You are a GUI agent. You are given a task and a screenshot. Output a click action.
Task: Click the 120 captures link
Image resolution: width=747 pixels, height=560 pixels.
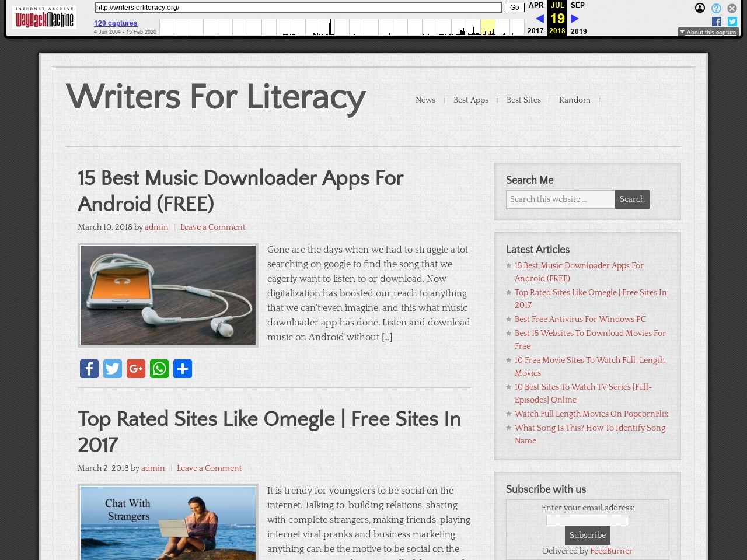coord(116,23)
